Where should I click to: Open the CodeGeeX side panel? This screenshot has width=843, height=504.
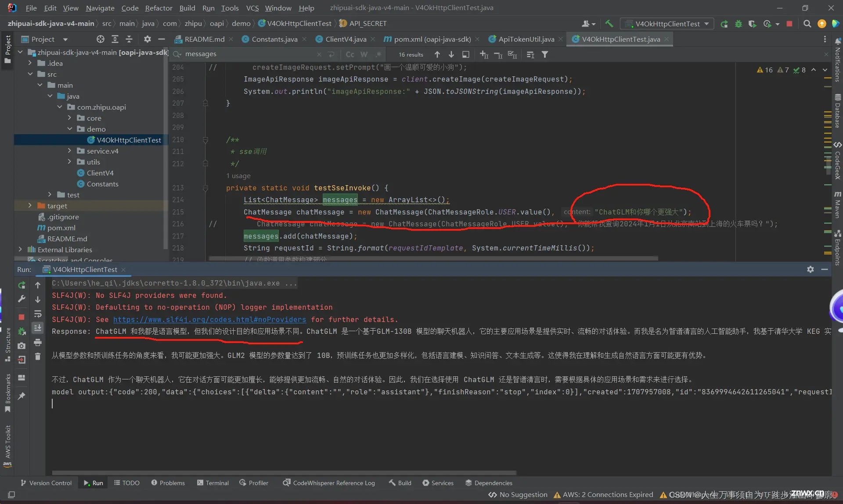[838, 161]
